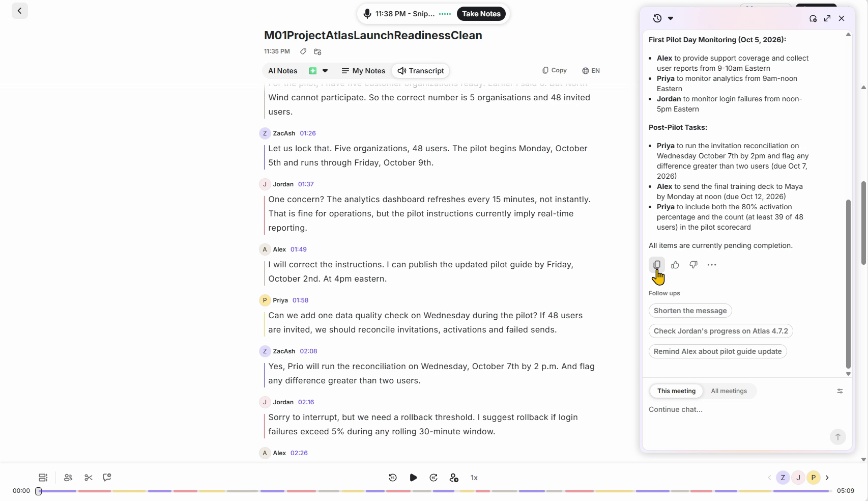Start a new chat in the AI panel
868x501 pixels.
[x=813, y=18]
